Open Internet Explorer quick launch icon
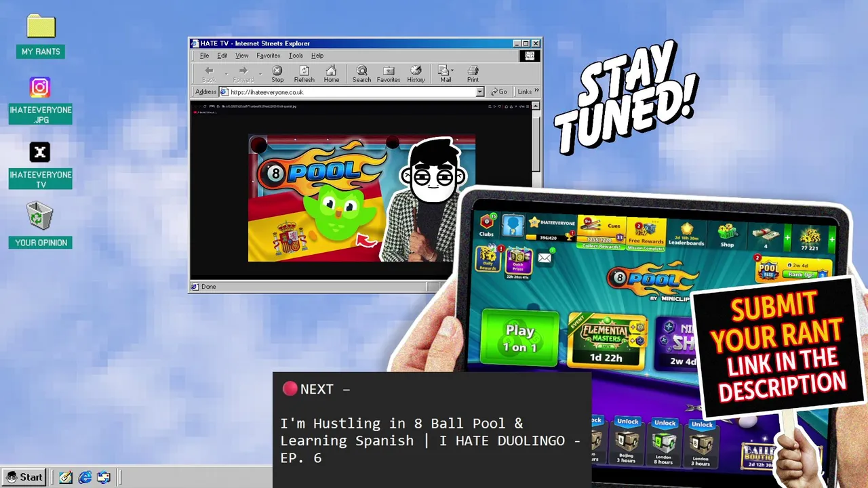 (85, 477)
